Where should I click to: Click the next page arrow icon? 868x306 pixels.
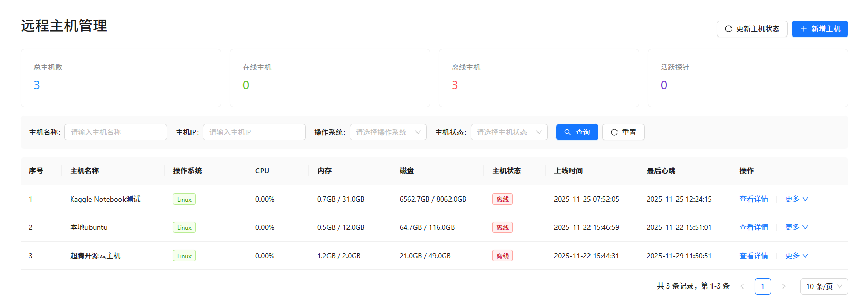pyautogui.click(x=783, y=286)
